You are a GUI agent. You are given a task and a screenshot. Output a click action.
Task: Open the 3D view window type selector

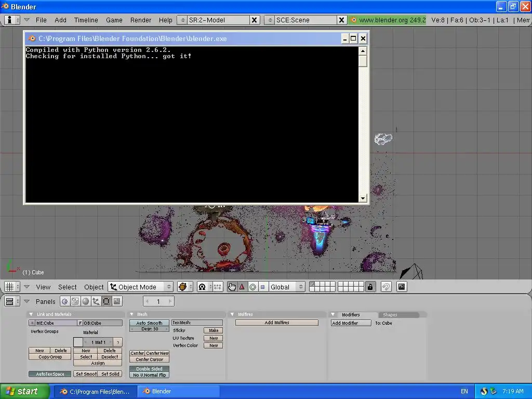[12, 287]
